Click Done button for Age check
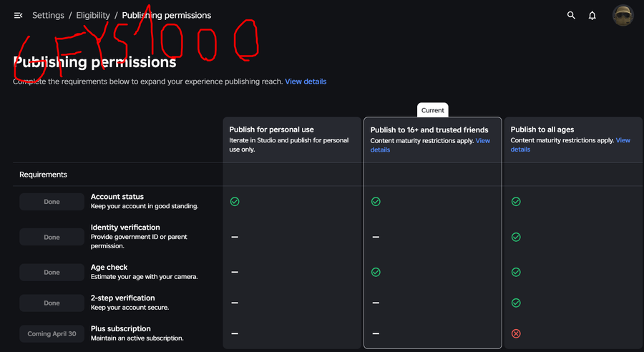 [x=52, y=273]
